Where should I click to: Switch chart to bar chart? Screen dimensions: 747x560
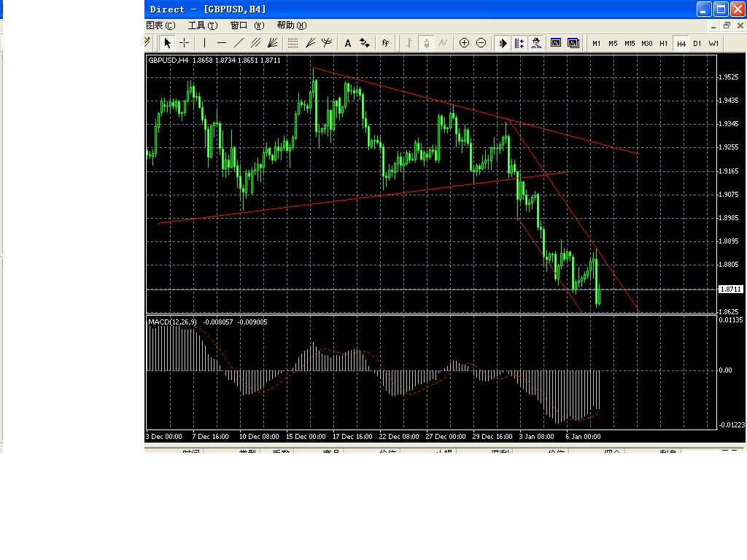point(409,43)
